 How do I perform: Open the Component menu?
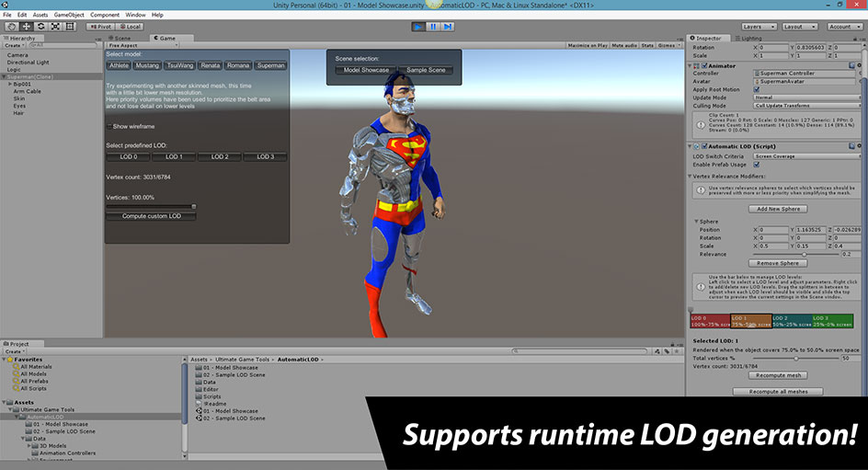(105, 15)
